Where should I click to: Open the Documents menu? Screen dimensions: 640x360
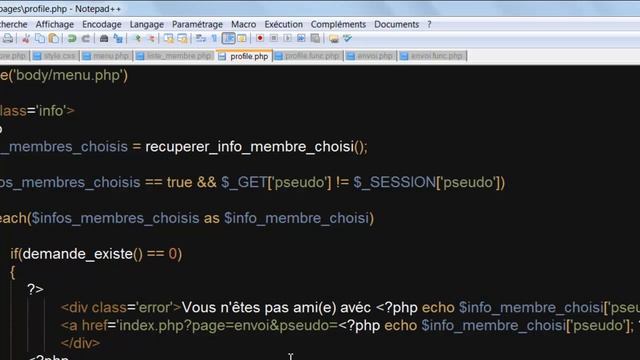click(396, 24)
